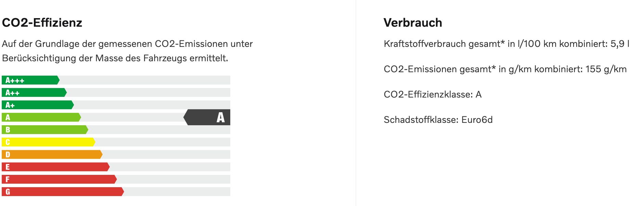Click the orange D rating bar
This screenshot has height=206, width=644.
[52, 154]
